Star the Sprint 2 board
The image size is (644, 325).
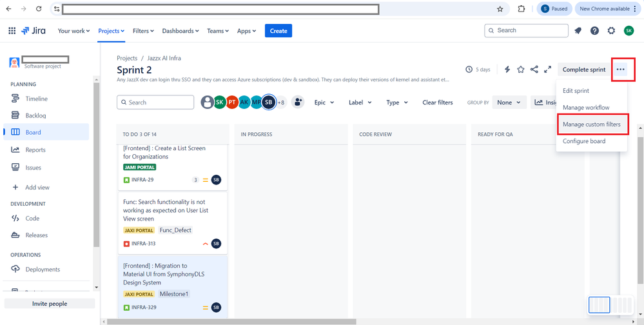[521, 70]
